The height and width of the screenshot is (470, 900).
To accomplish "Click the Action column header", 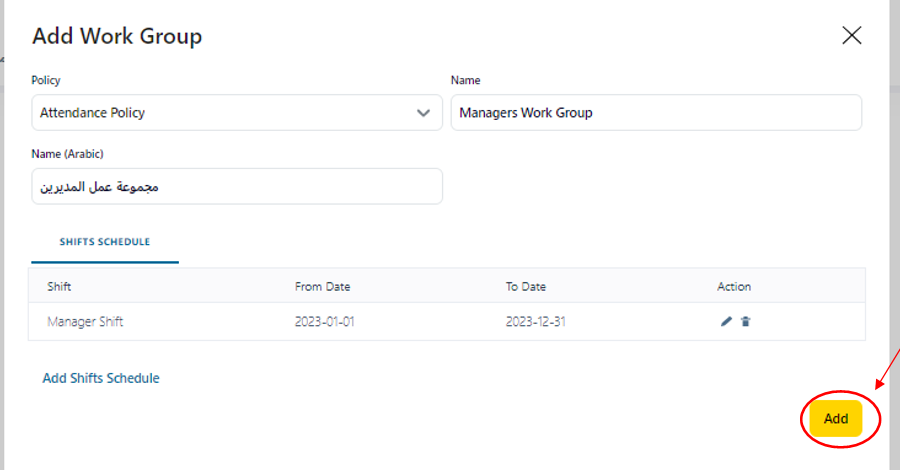I will [x=734, y=287].
